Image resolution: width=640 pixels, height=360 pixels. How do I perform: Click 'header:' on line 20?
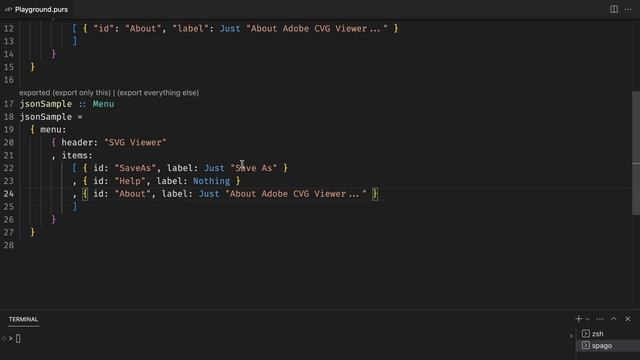pyautogui.click(x=80, y=142)
